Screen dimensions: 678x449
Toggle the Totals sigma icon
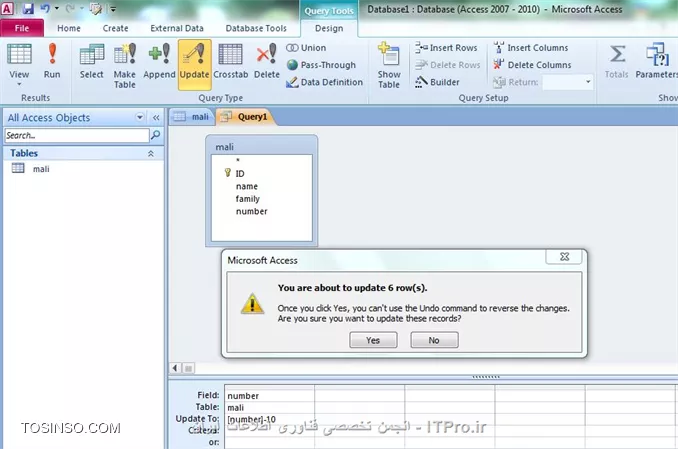coord(618,61)
